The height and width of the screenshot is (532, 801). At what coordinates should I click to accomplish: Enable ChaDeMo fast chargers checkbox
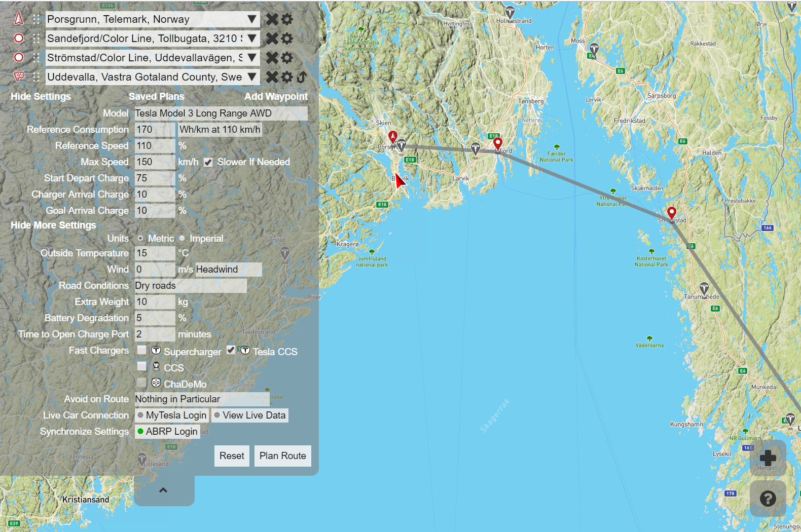pyautogui.click(x=142, y=383)
